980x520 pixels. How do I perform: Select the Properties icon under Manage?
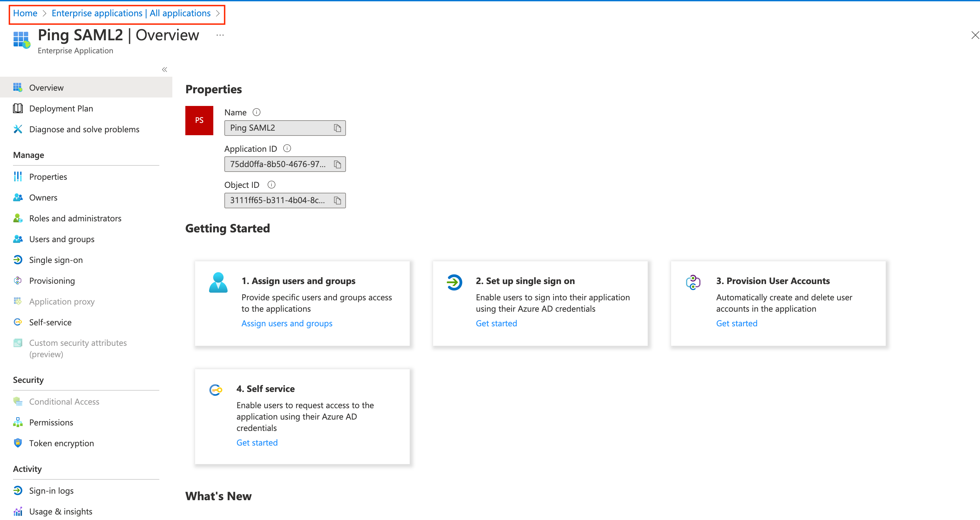[18, 176]
